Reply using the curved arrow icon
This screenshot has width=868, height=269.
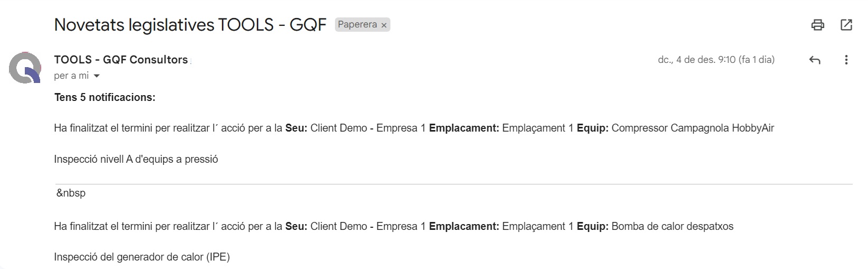pos(815,60)
